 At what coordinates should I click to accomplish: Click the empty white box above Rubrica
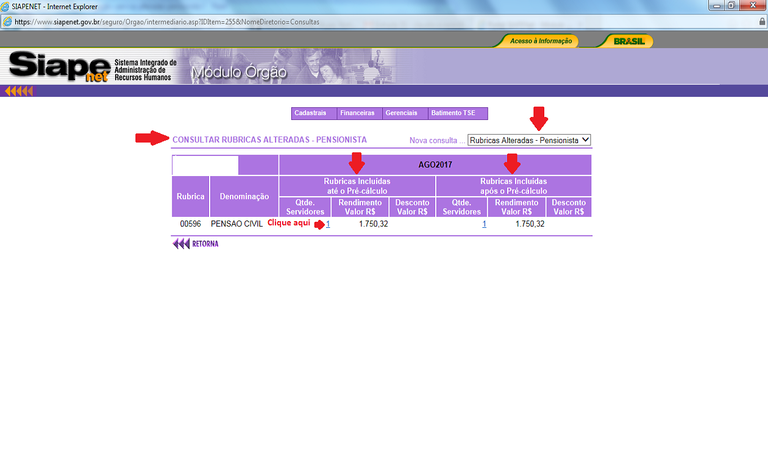(x=205, y=165)
